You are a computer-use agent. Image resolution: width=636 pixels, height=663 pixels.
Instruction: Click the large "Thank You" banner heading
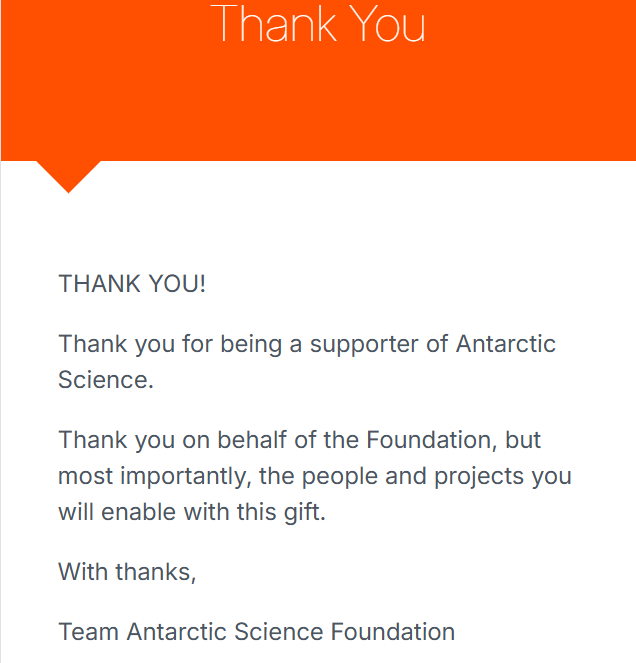coord(318,23)
